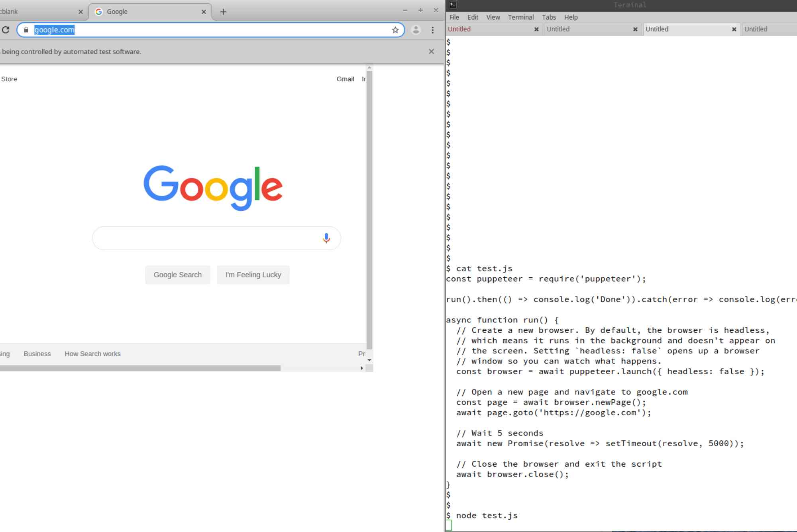Open Chrome's three-dot menu

433,30
